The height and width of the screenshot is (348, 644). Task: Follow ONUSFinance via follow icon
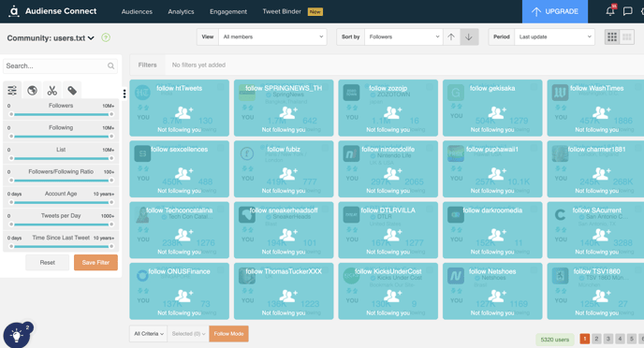(183, 296)
